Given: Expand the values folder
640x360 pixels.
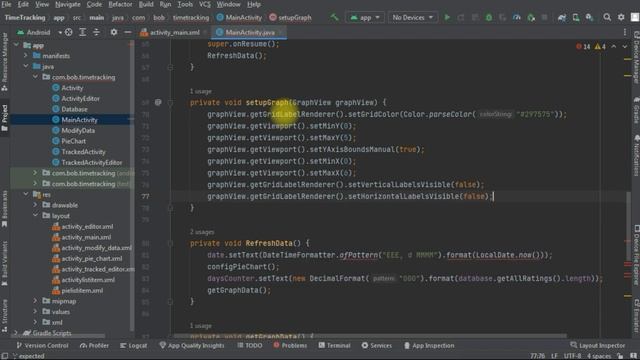Looking at the screenshot, I should click(35, 311).
